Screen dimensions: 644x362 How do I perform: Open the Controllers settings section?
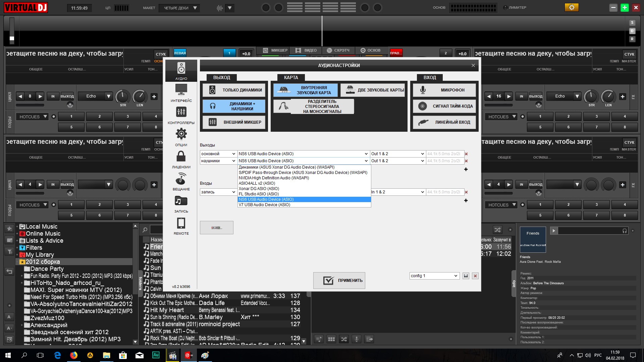click(181, 115)
